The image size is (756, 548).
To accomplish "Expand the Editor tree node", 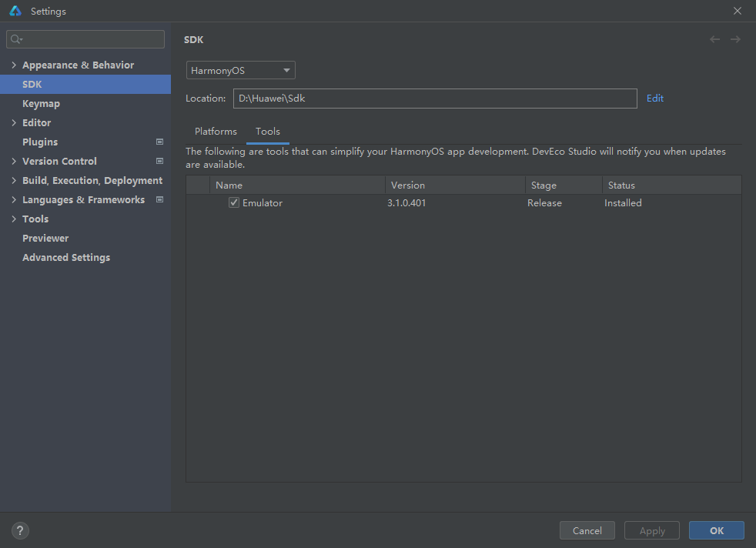I will tap(14, 122).
